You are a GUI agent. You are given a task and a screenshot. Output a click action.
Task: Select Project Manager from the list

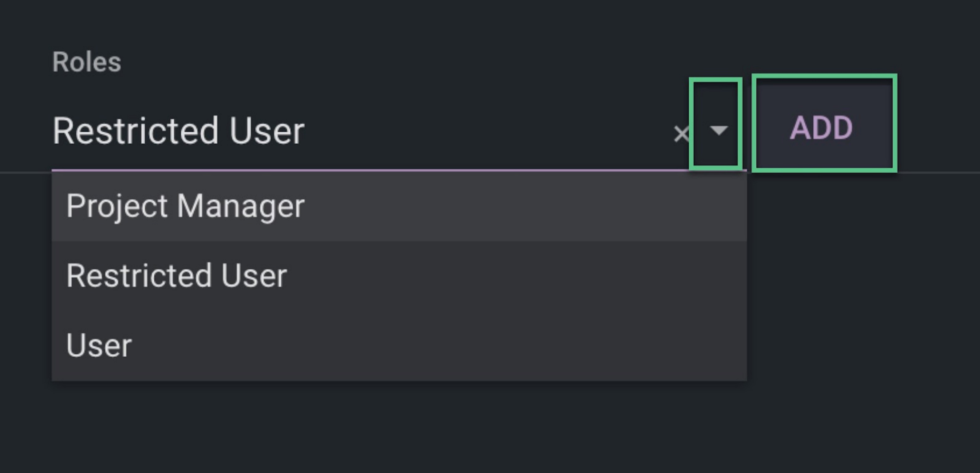(x=185, y=206)
